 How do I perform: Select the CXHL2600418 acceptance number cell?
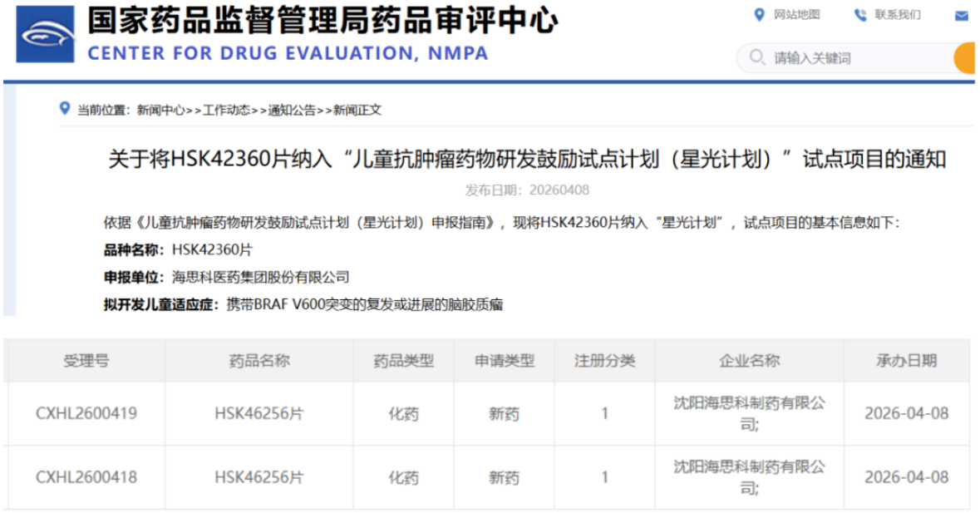86,477
